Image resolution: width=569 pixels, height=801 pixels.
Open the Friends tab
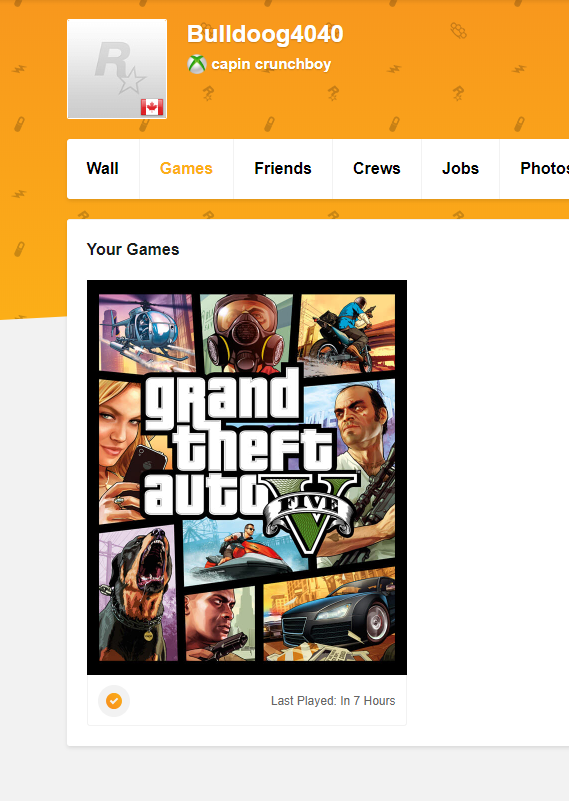pos(283,169)
